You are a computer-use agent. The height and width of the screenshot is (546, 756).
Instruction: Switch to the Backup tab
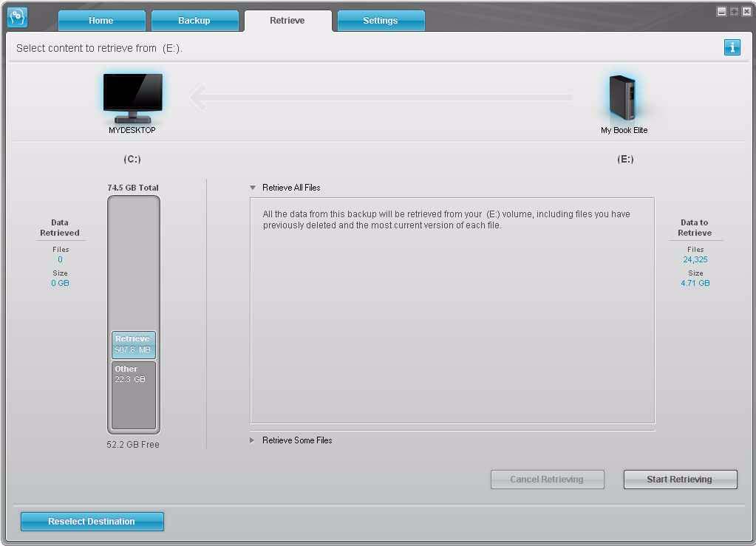click(194, 20)
